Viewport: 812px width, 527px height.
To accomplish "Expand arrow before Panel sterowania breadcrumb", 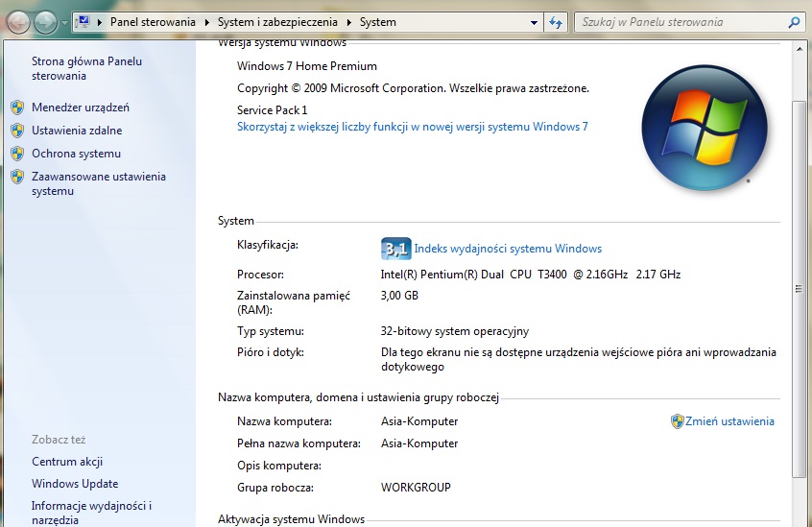I will click(x=100, y=22).
